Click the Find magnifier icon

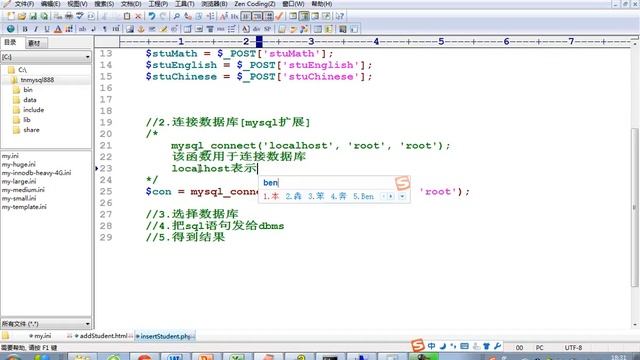pos(176,16)
